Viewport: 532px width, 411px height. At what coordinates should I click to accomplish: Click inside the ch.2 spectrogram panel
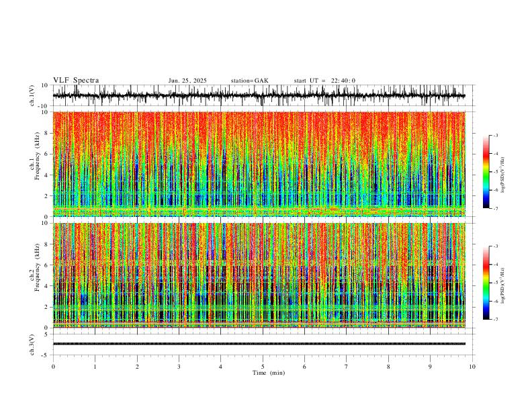point(259,275)
